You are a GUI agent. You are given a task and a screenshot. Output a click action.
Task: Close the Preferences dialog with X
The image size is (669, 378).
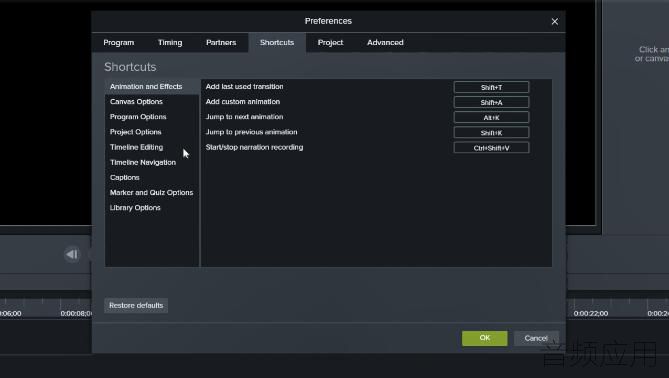[x=554, y=21]
